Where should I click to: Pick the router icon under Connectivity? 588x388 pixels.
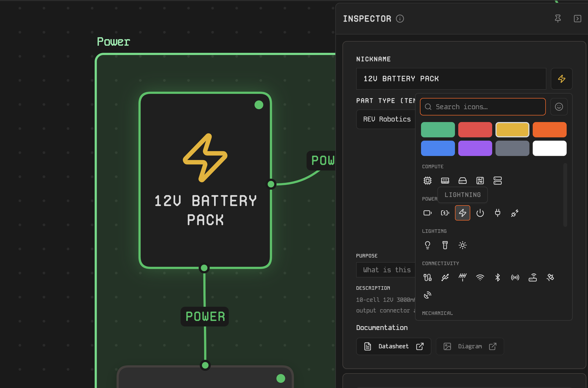(x=533, y=277)
